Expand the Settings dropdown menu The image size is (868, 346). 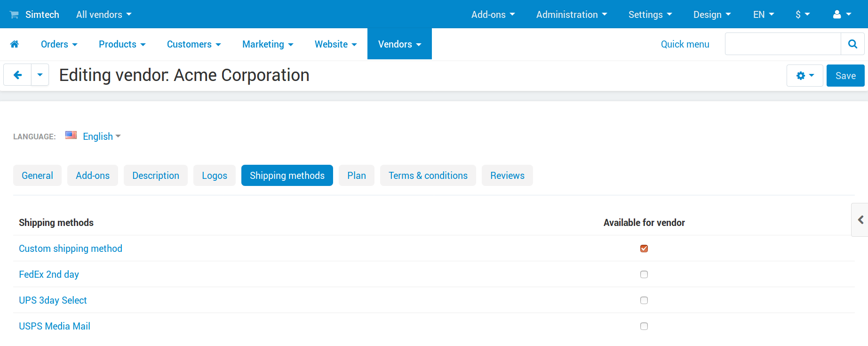click(650, 15)
